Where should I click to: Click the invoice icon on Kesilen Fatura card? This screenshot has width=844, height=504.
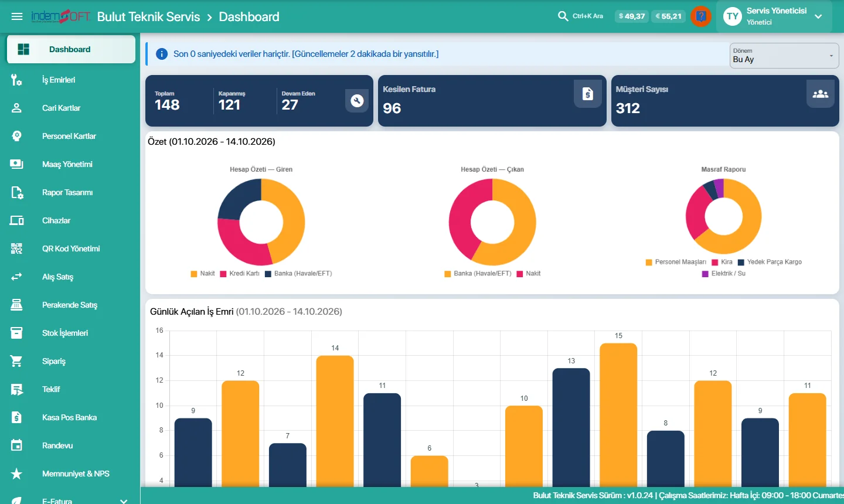pyautogui.click(x=588, y=94)
